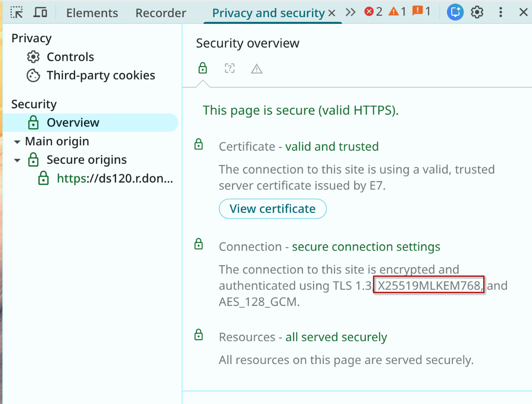This screenshot has width=532, height=404.
Task: Close the Privacy and security tab
Action: (332, 13)
